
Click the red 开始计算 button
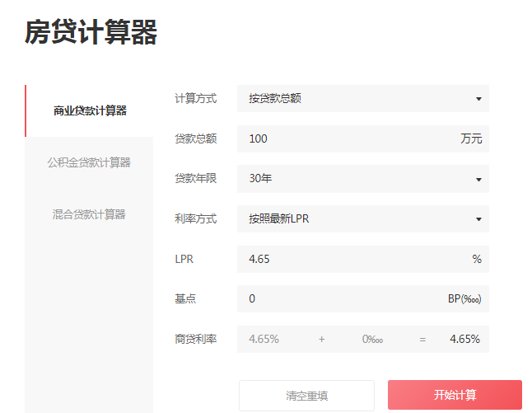(x=455, y=395)
